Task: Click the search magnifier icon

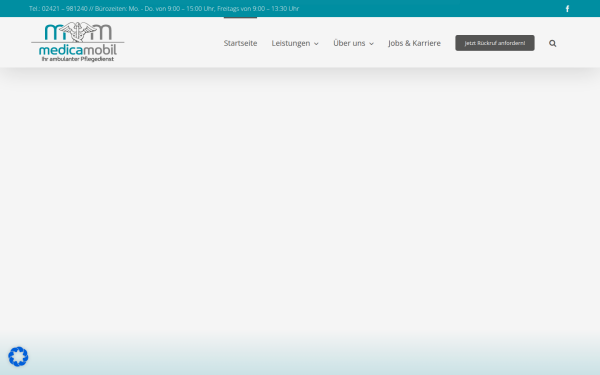Action: click(x=553, y=43)
